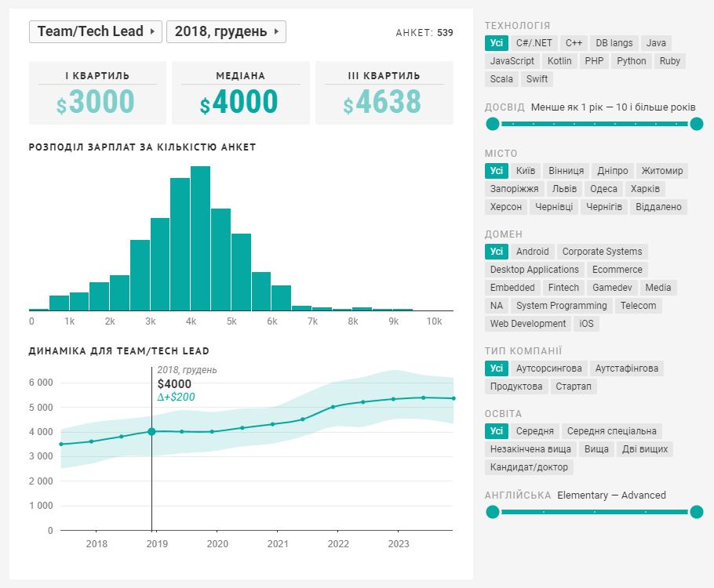This screenshot has width=714, height=588.
Task: Click the tallest bar in the salary histogram
Action: coord(200,235)
